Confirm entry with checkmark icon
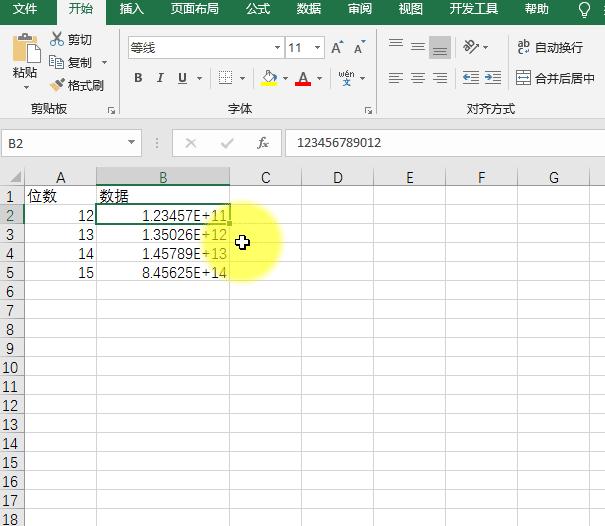The image size is (605, 526). [x=227, y=143]
